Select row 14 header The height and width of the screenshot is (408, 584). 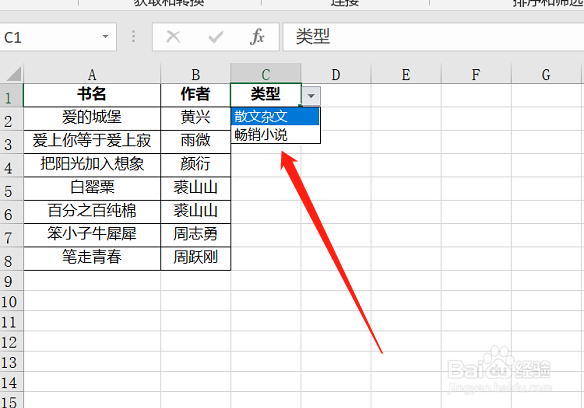click(x=12, y=382)
